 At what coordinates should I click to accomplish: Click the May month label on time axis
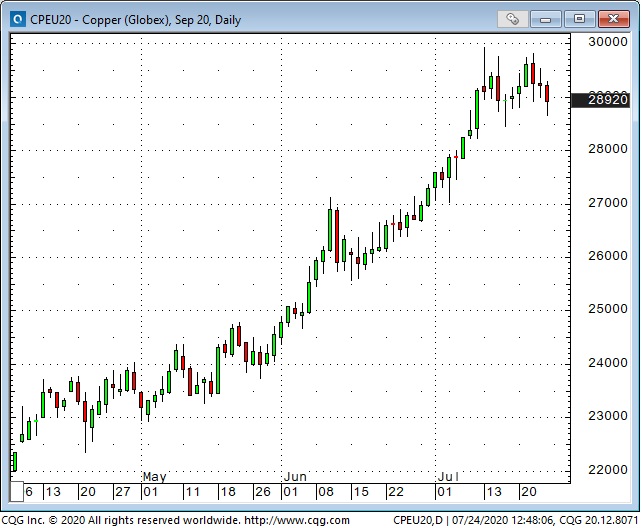tap(154, 477)
